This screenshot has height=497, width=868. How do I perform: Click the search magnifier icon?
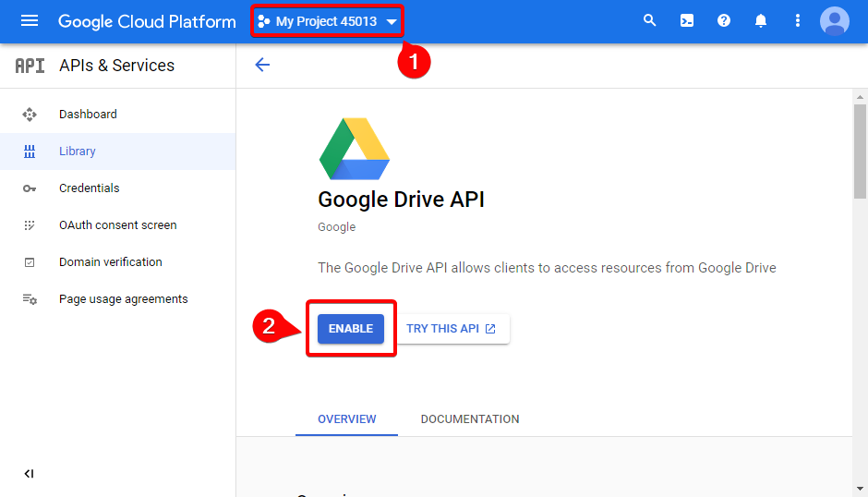650,20
